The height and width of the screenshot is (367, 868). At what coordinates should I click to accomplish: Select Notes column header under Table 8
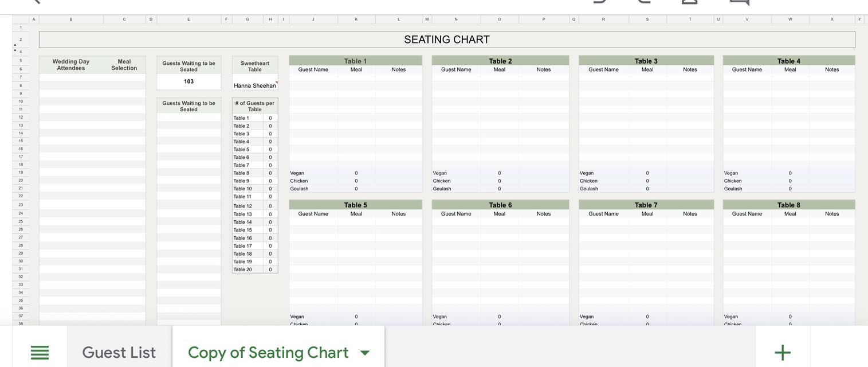(x=832, y=214)
